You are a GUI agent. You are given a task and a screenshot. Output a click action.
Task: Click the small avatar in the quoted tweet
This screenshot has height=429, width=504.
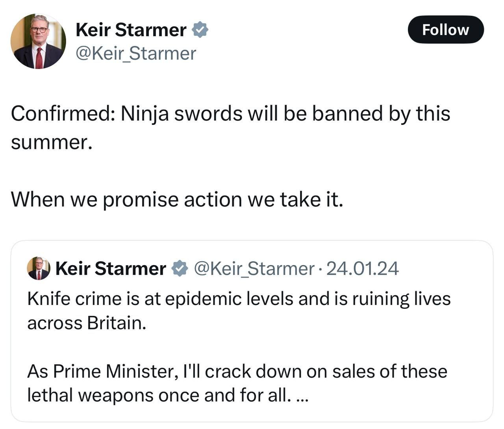(39, 268)
